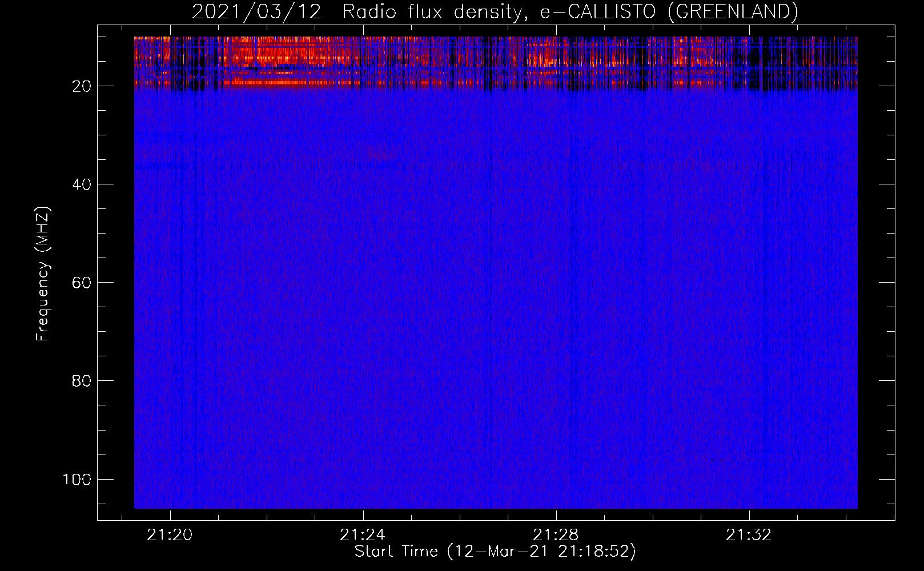The height and width of the screenshot is (571, 924).
Task: Click the "Frequency (MHZ)" axis label
Action: click(x=43, y=274)
